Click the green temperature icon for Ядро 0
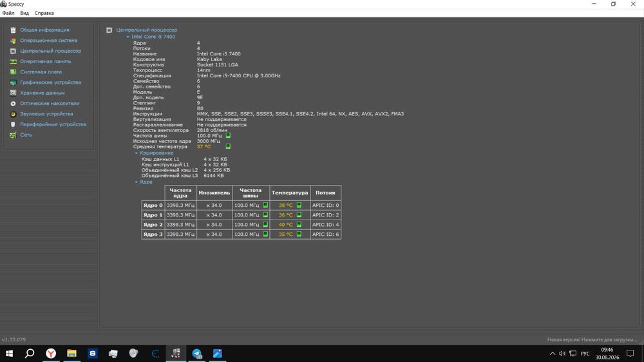 (299, 205)
